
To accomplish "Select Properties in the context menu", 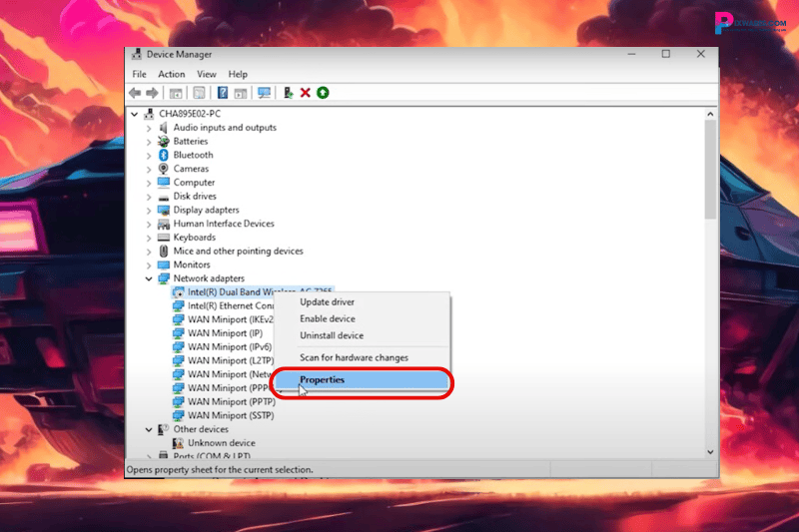I will [x=323, y=380].
